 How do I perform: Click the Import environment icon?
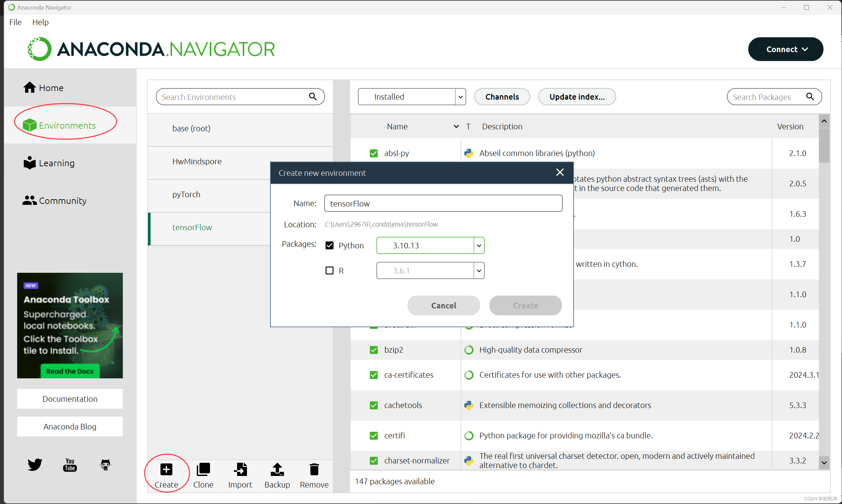tap(240, 470)
